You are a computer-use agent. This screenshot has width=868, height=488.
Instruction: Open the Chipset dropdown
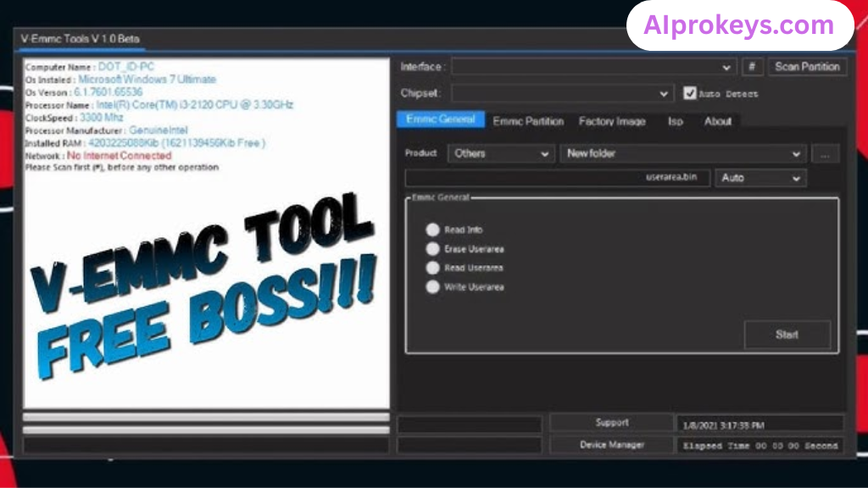[562, 93]
